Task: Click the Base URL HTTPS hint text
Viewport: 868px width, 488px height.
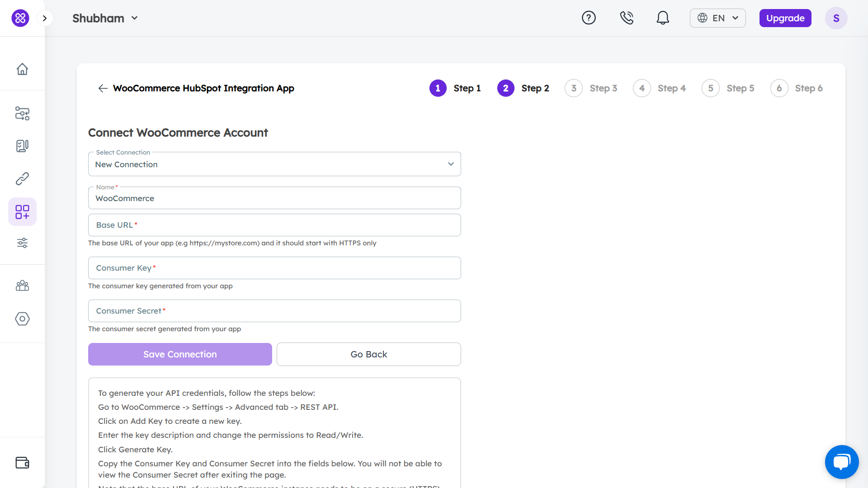Action: click(232, 243)
